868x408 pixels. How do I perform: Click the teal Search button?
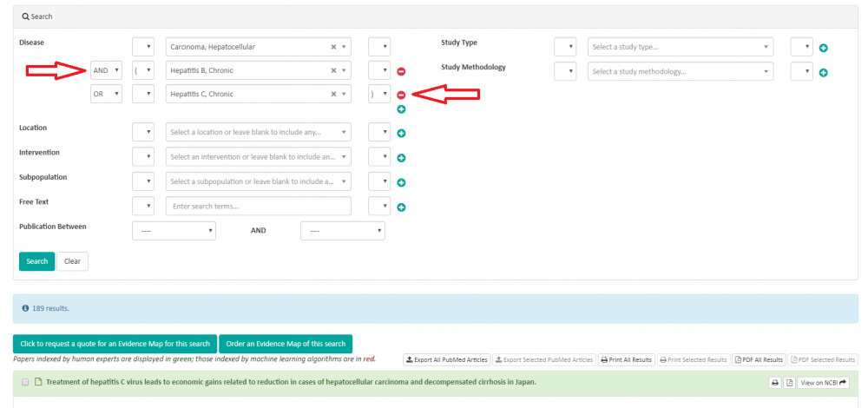[36, 261]
